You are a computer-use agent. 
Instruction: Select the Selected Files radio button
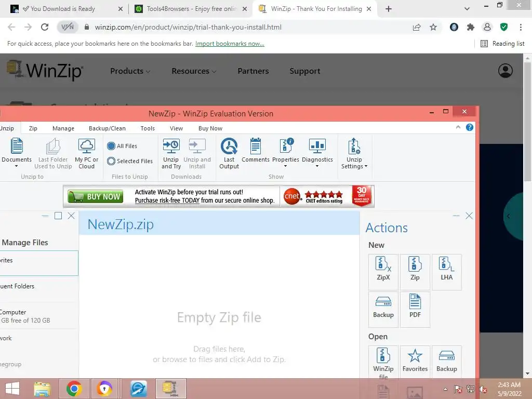[x=111, y=161]
